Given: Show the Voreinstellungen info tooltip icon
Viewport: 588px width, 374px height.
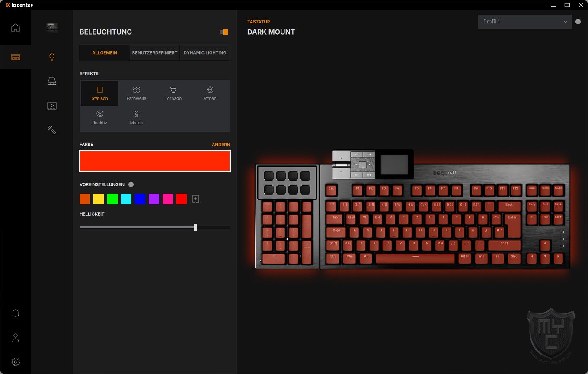Looking at the screenshot, I should point(131,184).
